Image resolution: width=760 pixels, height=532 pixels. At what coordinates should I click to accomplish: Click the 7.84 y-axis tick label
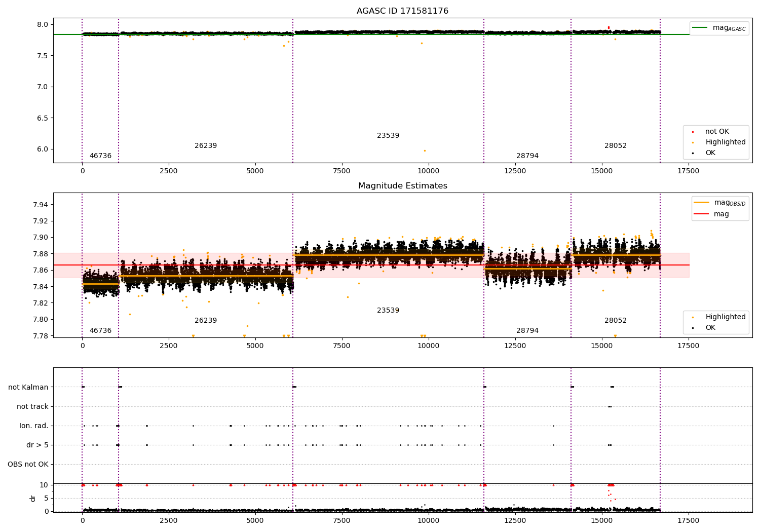tap(41, 287)
